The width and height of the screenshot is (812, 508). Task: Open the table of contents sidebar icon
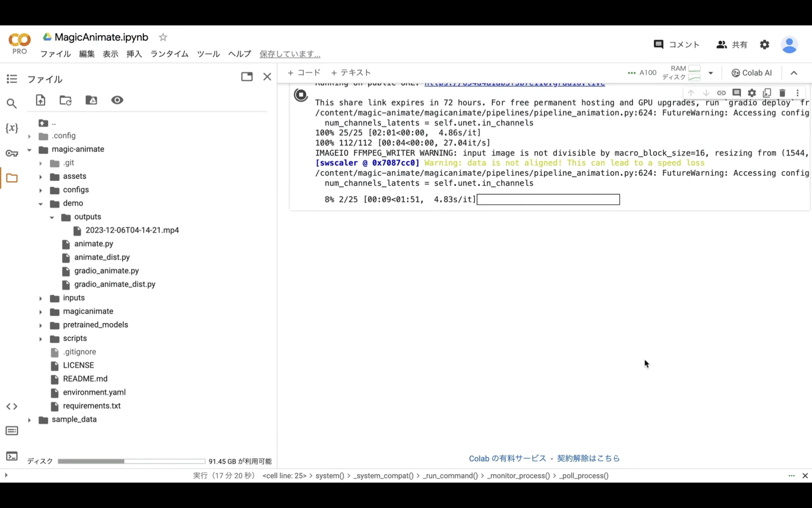tap(12, 79)
